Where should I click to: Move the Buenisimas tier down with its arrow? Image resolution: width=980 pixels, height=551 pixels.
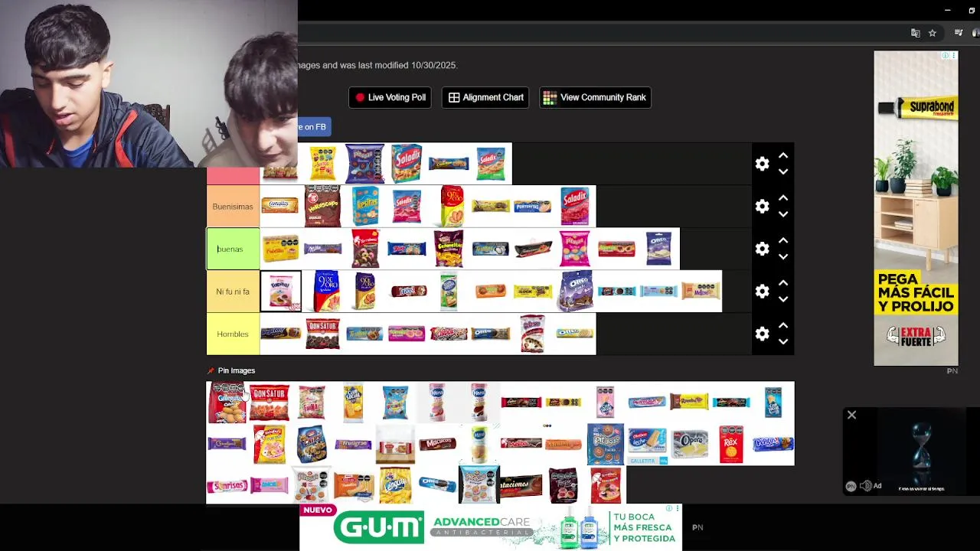(783, 215)
